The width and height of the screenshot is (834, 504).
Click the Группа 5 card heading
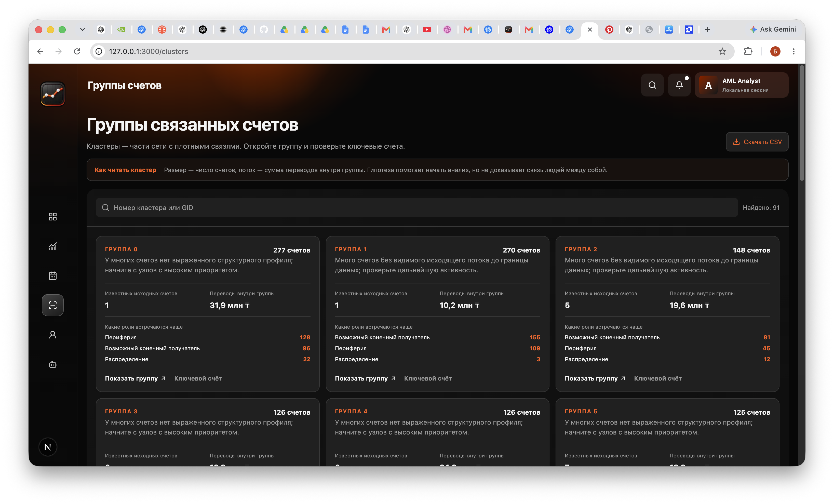point(581,411)
